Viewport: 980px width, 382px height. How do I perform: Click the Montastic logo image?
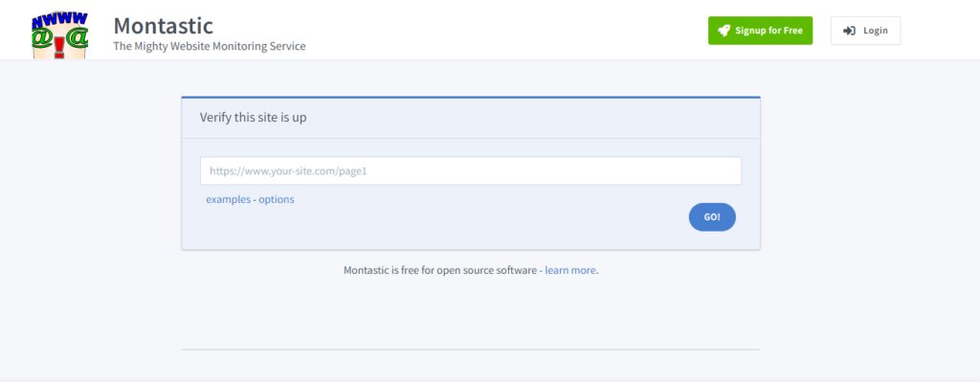click(60, 35)
